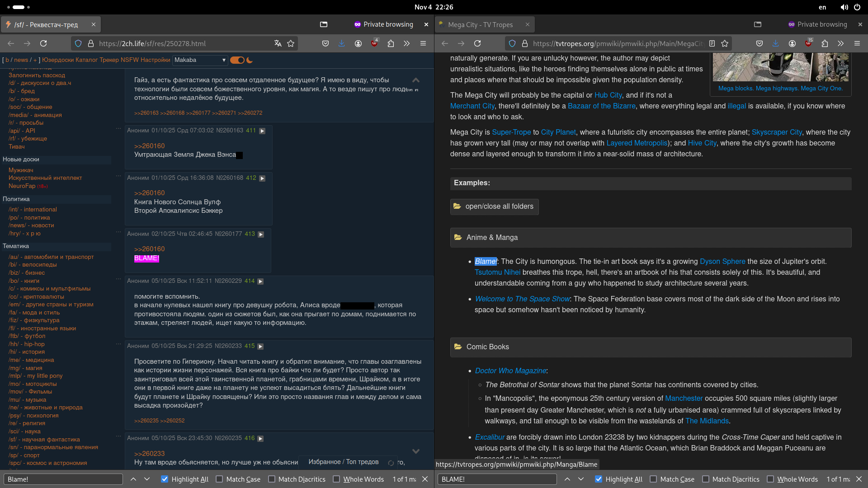Viewport: 868px width, 488px height.
Task: Toggle the orange switch next to Makaba
Action: click(x=237, y=60)
